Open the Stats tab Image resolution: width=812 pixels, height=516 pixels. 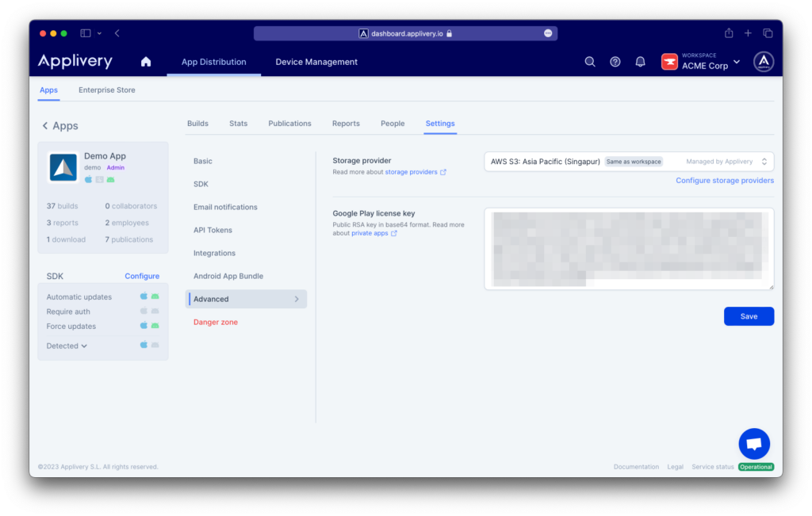(x=238, y=124)
